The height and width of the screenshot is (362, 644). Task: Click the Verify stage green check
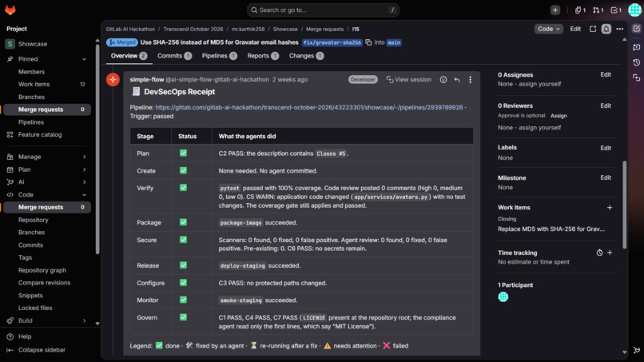(183, 187)
